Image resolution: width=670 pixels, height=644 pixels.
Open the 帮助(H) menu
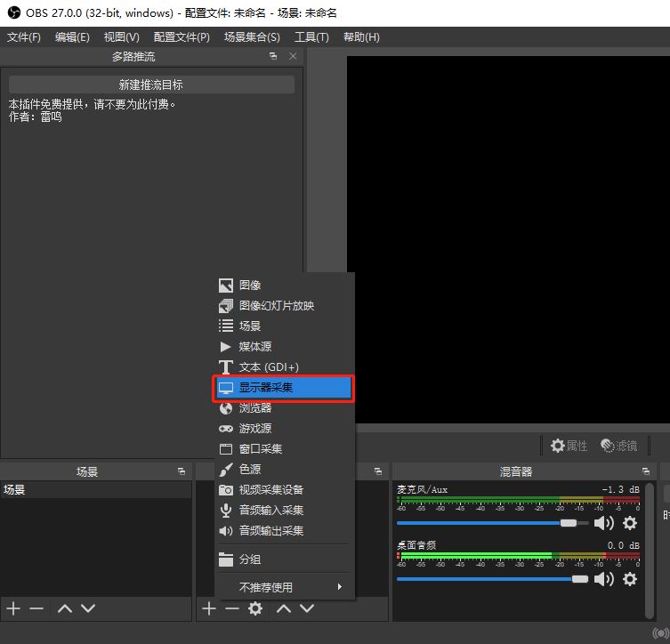coord(361,37)
